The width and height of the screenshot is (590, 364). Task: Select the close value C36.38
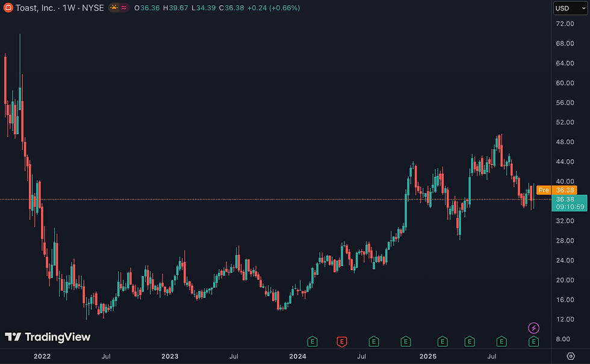tap(231, 8)
